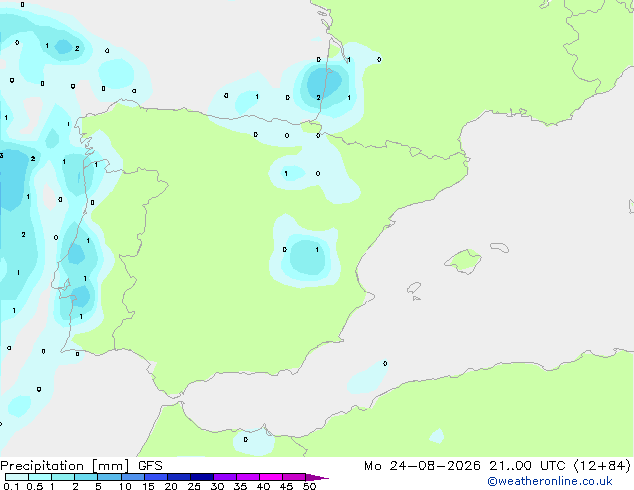Pick the 45–50 mm legend swatch
Image resolution: width=634 pixels, height=490 pixels.
coord(294,477)
